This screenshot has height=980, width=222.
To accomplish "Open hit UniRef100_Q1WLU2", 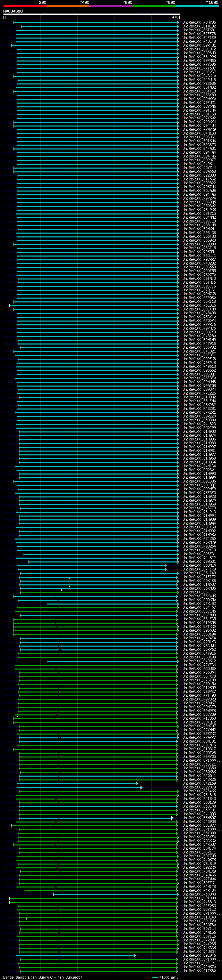I will [199, 26].
